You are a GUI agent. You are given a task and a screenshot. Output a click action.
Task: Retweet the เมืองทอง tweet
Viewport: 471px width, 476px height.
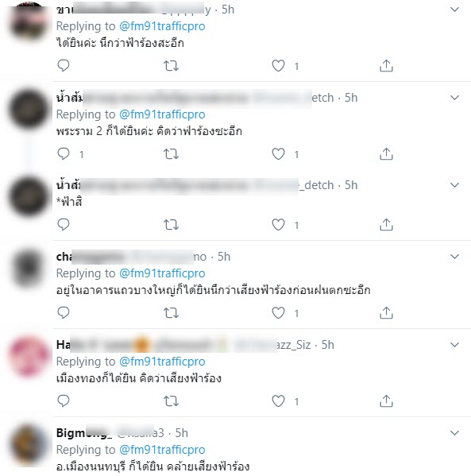click(x=171, y=401)
